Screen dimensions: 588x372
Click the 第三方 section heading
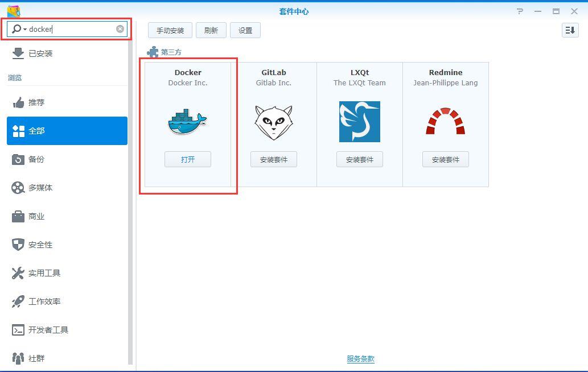pyautogui.click(x=171, y=52)
